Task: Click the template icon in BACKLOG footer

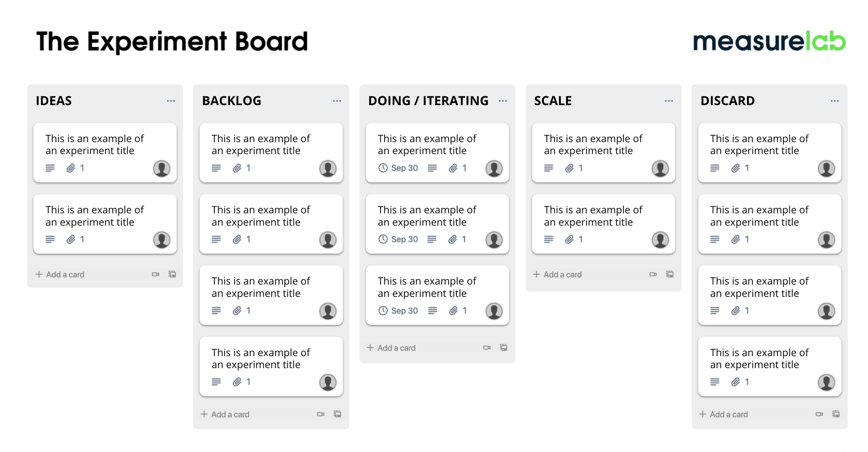Action: click(337, 414)
